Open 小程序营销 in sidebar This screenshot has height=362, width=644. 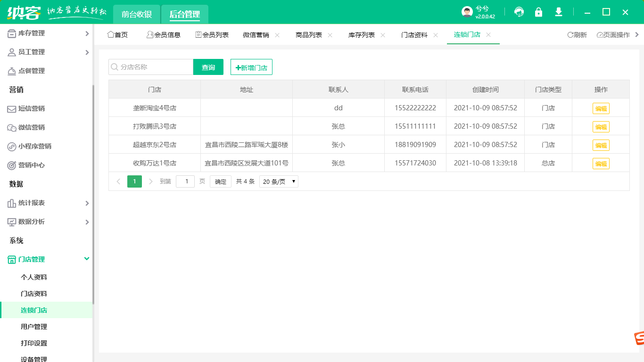click(34, 146)
